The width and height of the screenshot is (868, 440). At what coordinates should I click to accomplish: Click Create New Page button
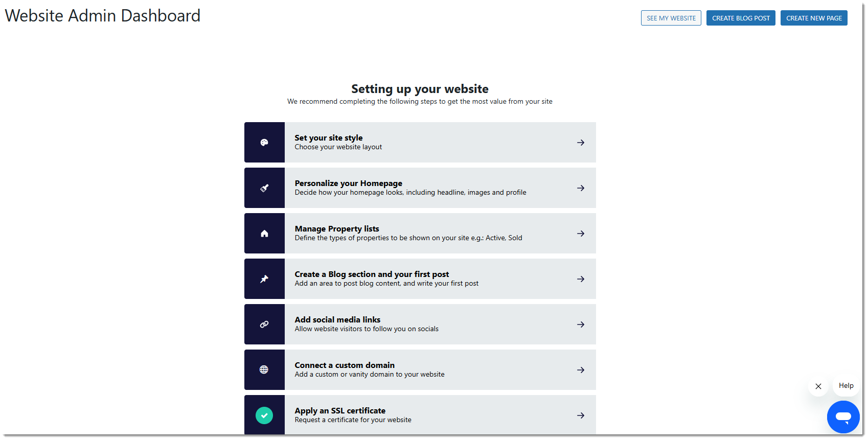point(814,18)
